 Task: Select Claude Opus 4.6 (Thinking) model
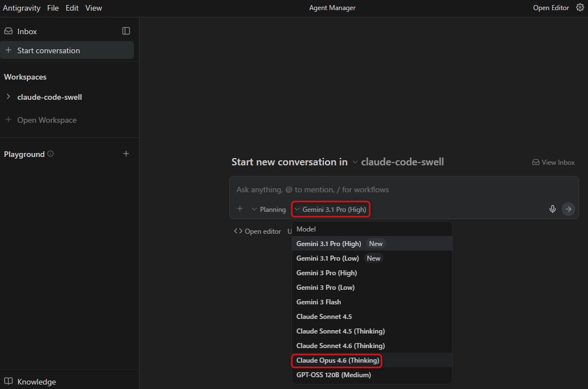coord(337,360)
